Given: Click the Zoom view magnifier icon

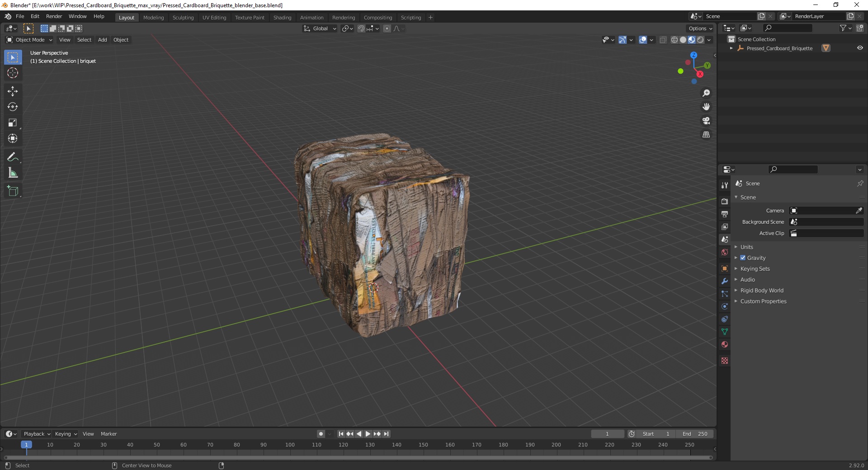Looking at the screenshot, I should tap(706, 93).
